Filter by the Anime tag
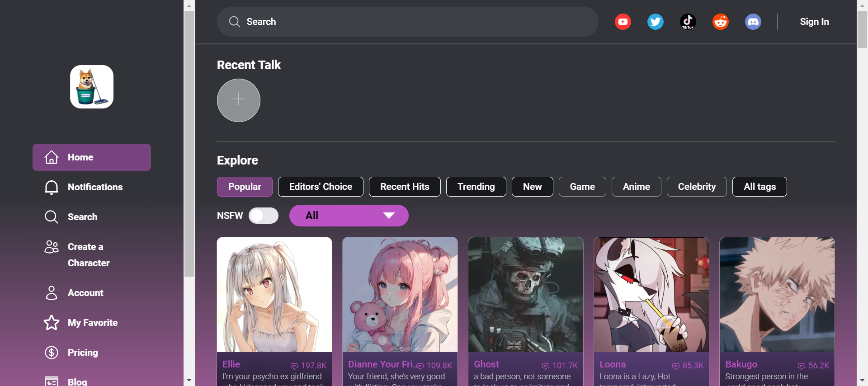 click(x=637, y=187)
